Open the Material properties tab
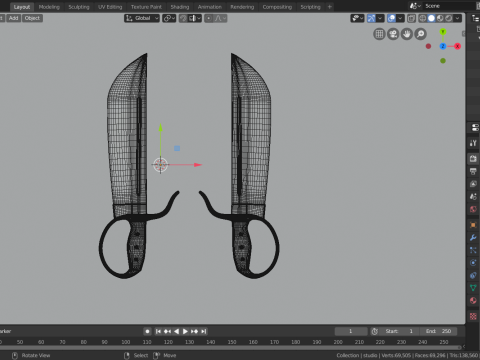Screen dimensions: 480x360 click(x=473, y=301)
